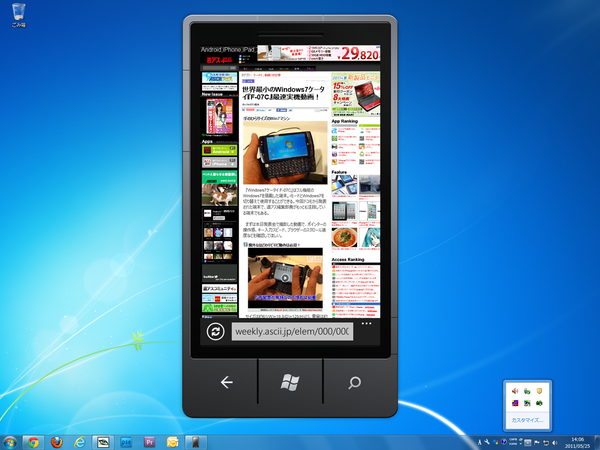This screenshot has width=600, height=450.
Task: Tap the Windows Start key on the phone
Action: tap(290, 382)
